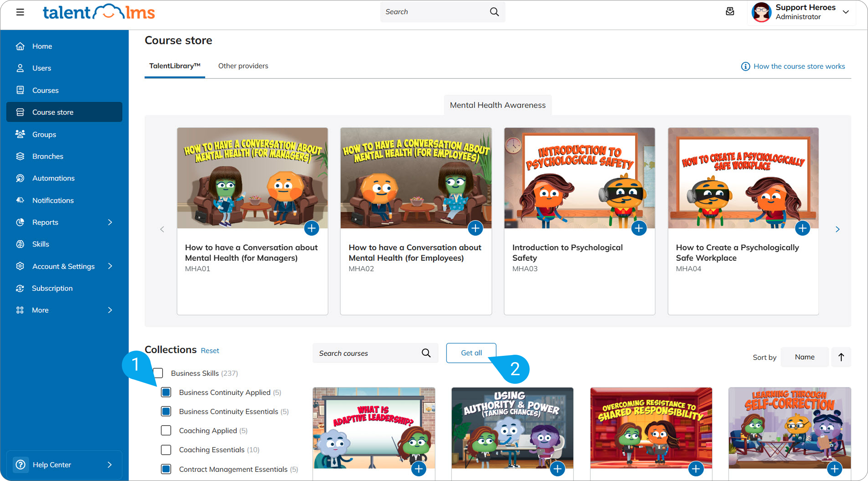
Task: Open How the course store works
Action: pos(799,66)
